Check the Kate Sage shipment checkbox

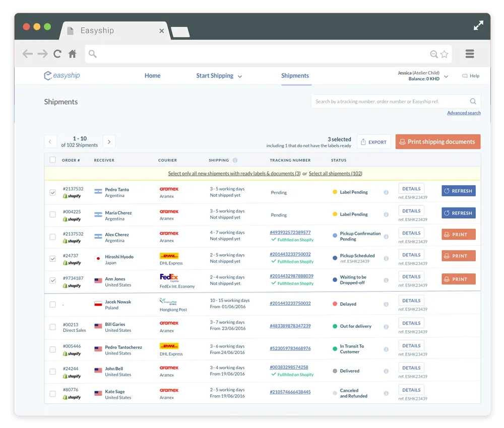(x=53, y=393)
